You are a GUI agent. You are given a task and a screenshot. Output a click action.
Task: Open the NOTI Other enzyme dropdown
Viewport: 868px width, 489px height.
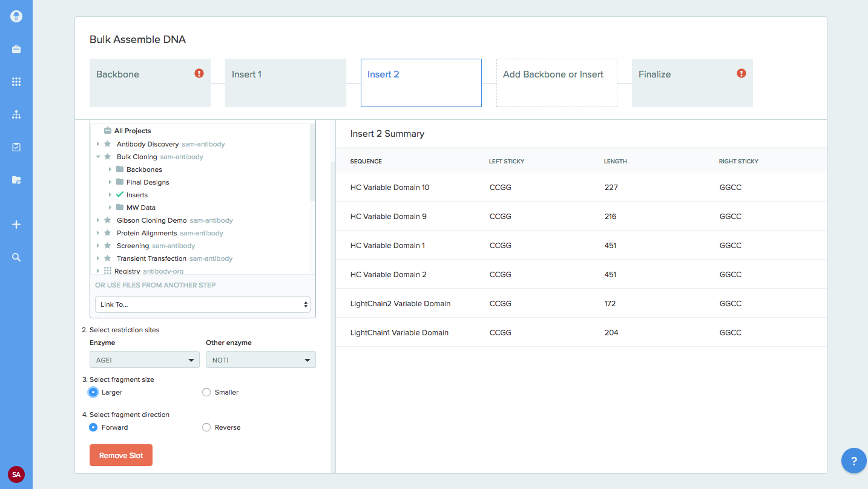(261, 360)
